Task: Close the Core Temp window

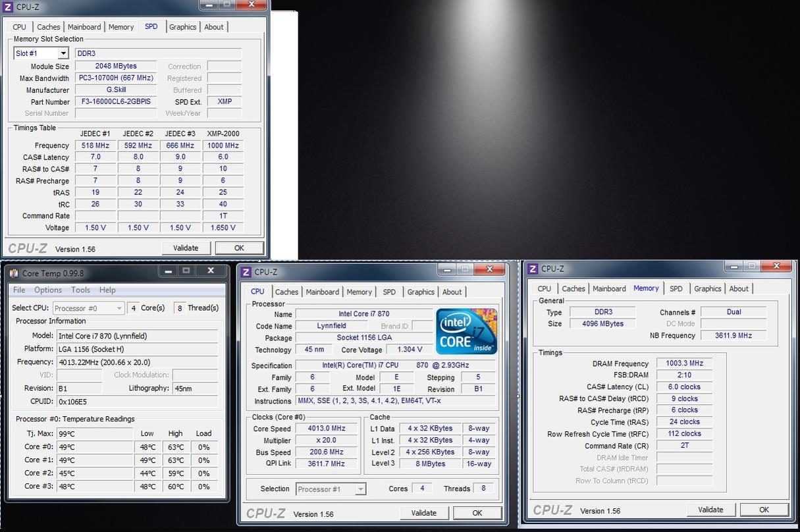Action: (211, 271)
